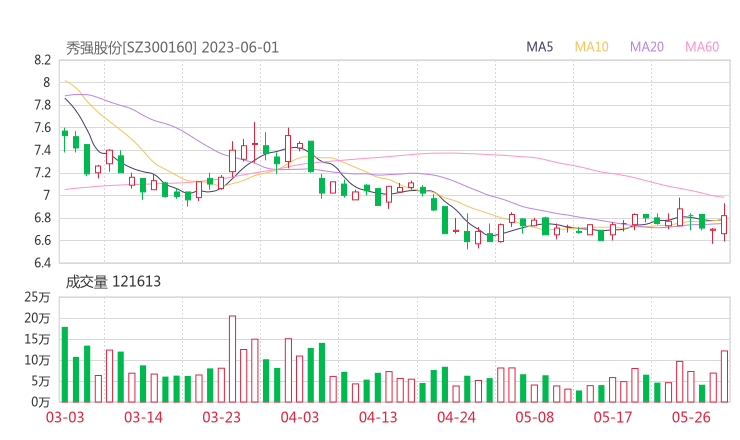Click the 10万 volume axis label
This screenshot has width=740, height=440.
pyautogui.click(x=37, y=360)
